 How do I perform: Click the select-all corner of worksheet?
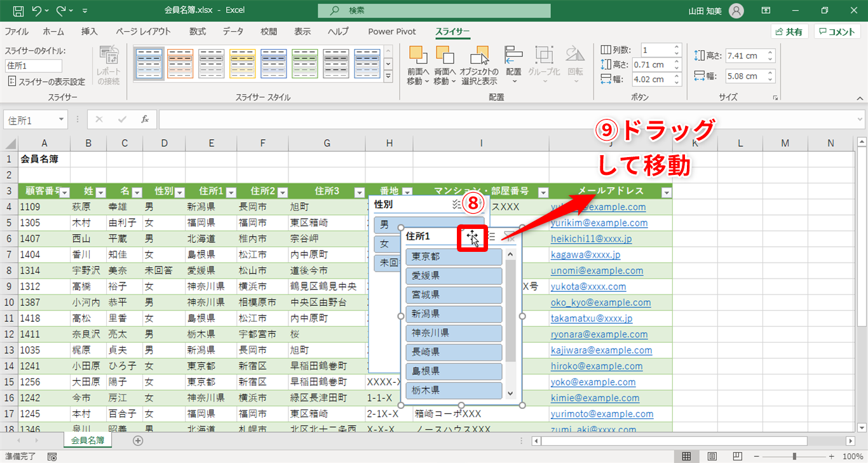click(9, 144)
